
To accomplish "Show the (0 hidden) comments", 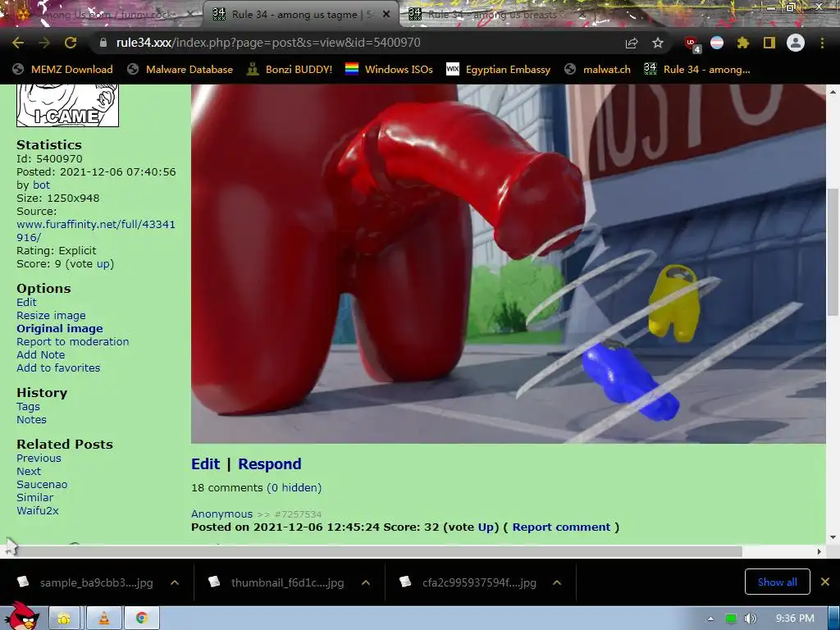I will click(x=294, y=487).
